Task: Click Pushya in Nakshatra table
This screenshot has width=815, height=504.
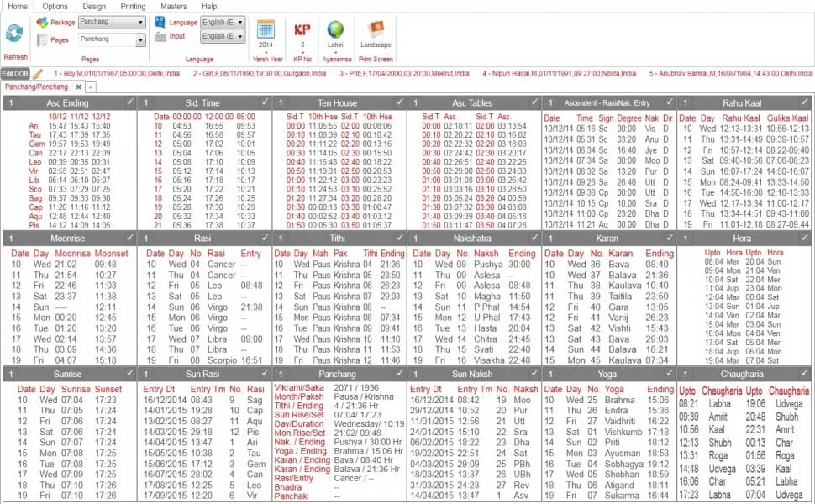Action: [x=487, y=264]
